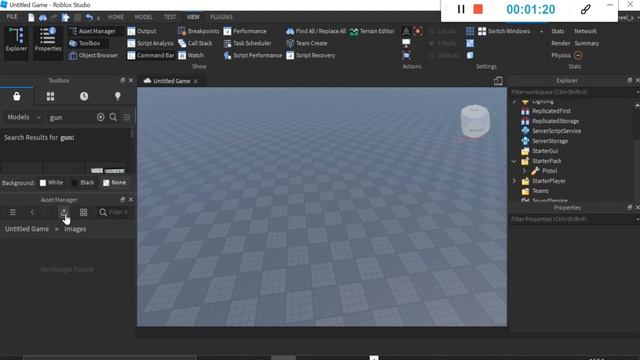Toggle the Asset Manager window
Screen dimensions: 640x360
(93, 31)
